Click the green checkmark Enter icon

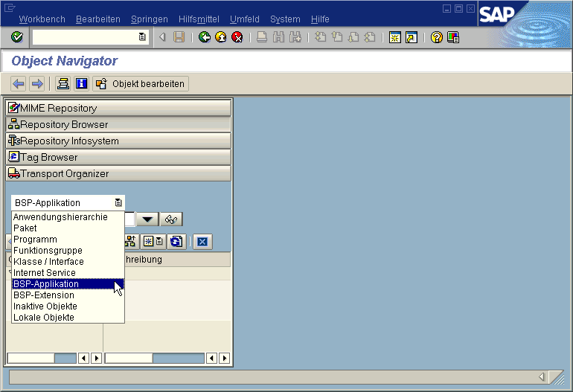click(17, 37)
